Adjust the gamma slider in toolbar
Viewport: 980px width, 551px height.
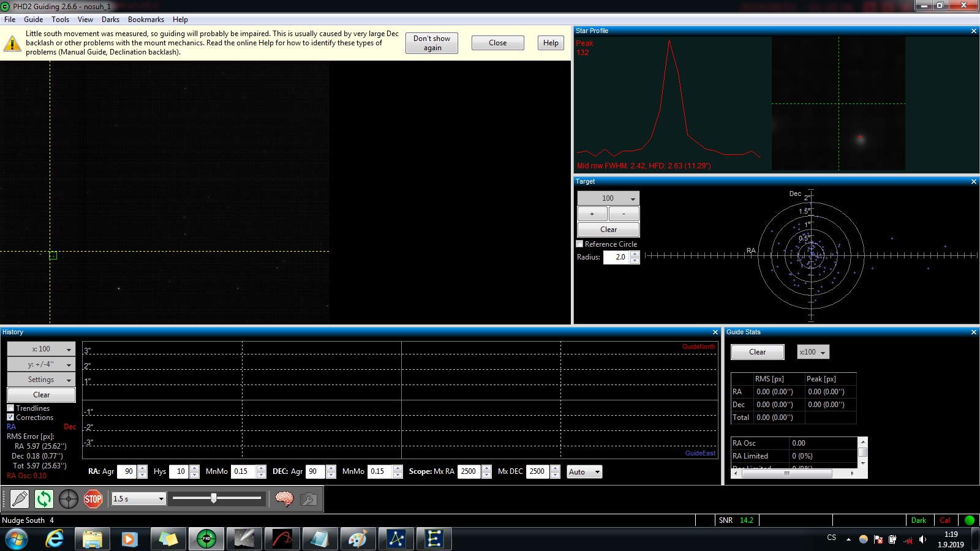[x=214, y=498]
